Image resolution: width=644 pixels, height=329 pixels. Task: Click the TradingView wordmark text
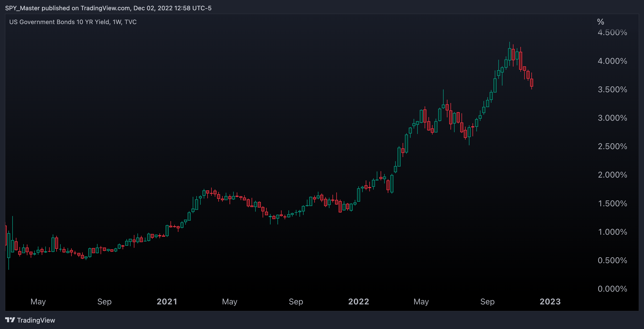36,320
